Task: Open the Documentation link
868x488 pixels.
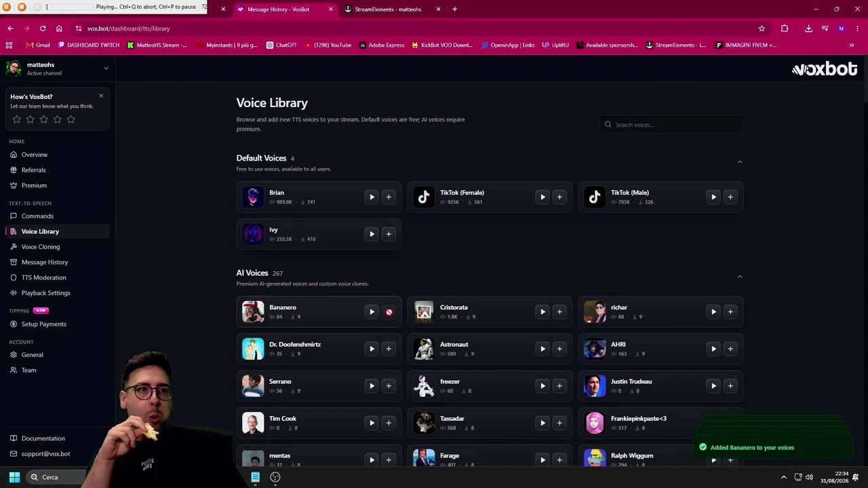Action: (57, 439)
